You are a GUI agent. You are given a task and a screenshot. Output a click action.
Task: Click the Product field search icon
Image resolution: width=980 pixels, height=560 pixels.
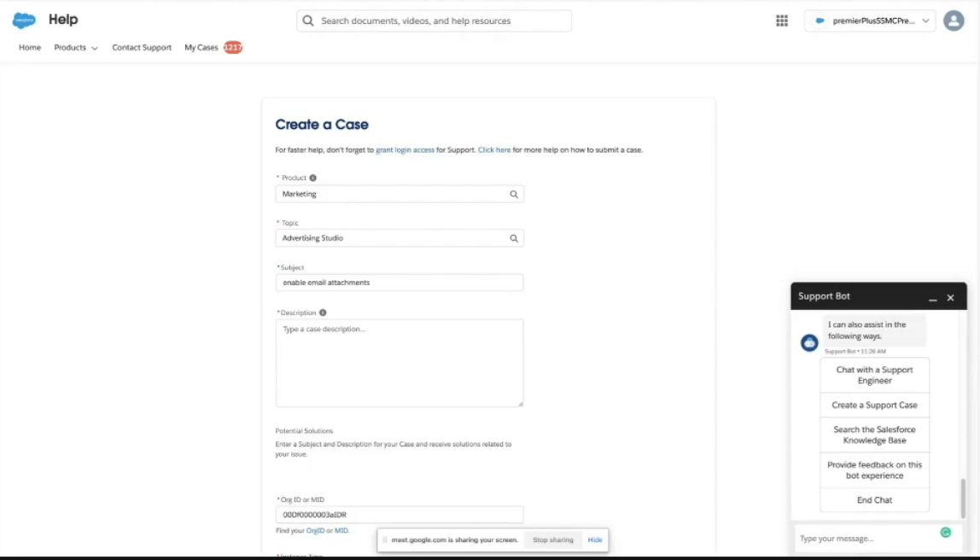[514, 195]
